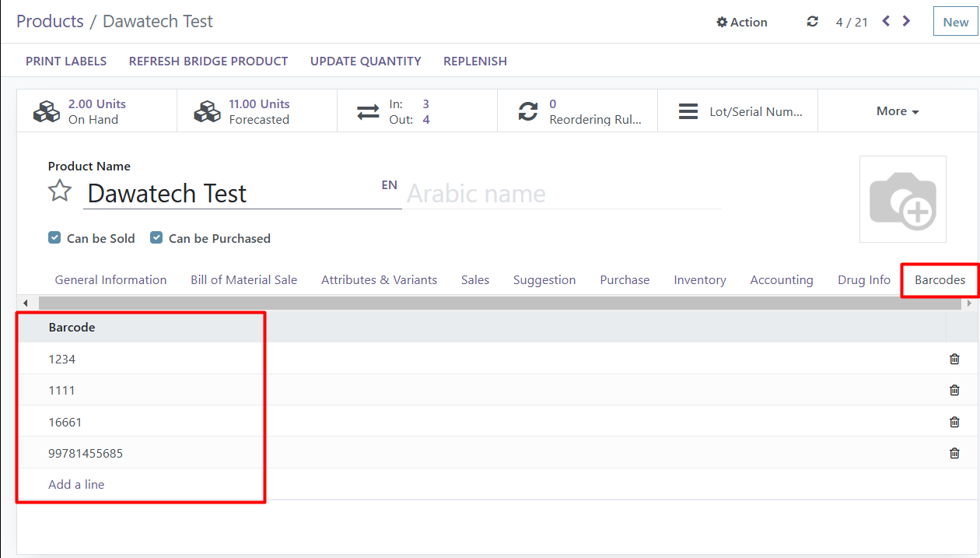Image resolution: width=980 pixels, height=558 pixels.
Task: Go to the previous record arrow
Action: point(886,21)
